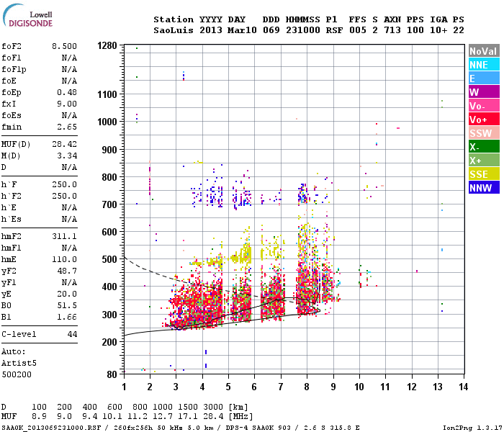Click the 7 MHz frequency axis label
Screen dimensions: 504x432
coord(281,387)
